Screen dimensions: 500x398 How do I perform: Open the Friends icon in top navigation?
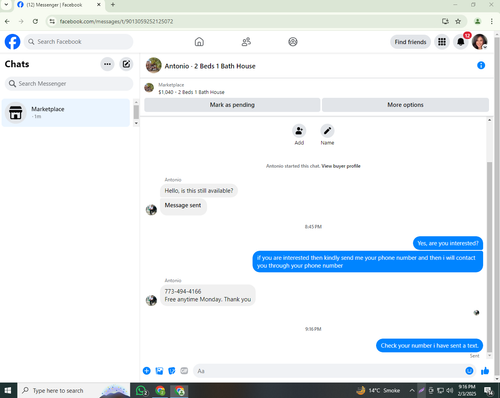246,42
